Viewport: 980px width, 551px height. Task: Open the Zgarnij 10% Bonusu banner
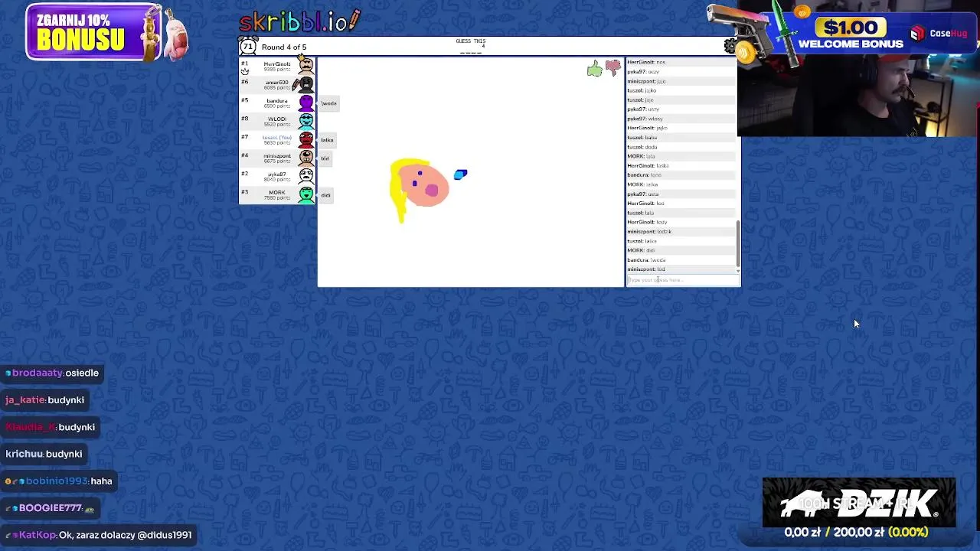point(107,32)
